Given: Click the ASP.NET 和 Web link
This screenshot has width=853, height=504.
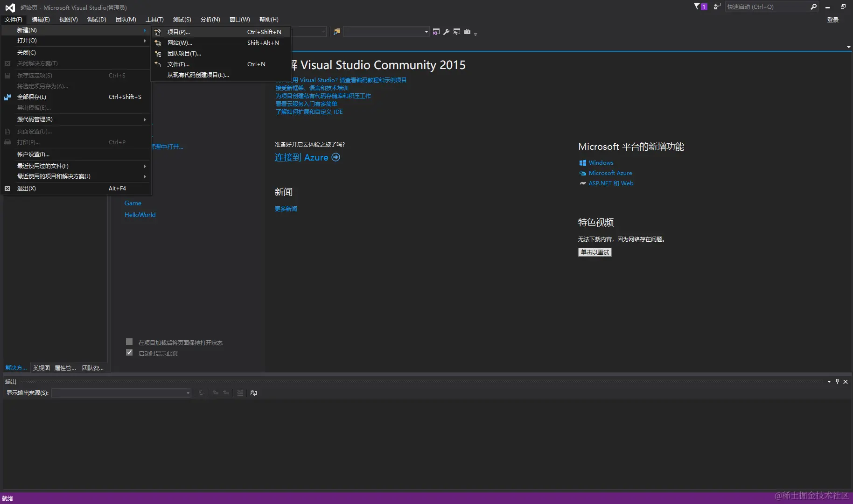Looking at the screenshot, I should [611, 183].
